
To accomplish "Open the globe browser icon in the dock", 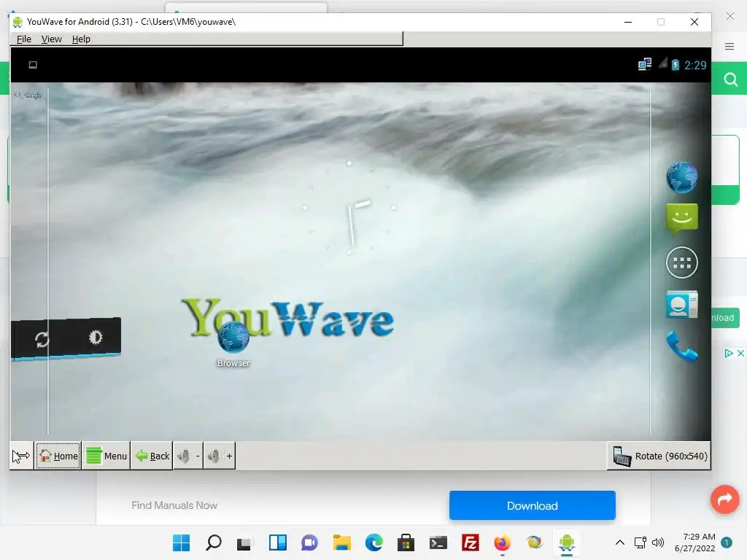I will pyautogui.click(x=682, y=177).
